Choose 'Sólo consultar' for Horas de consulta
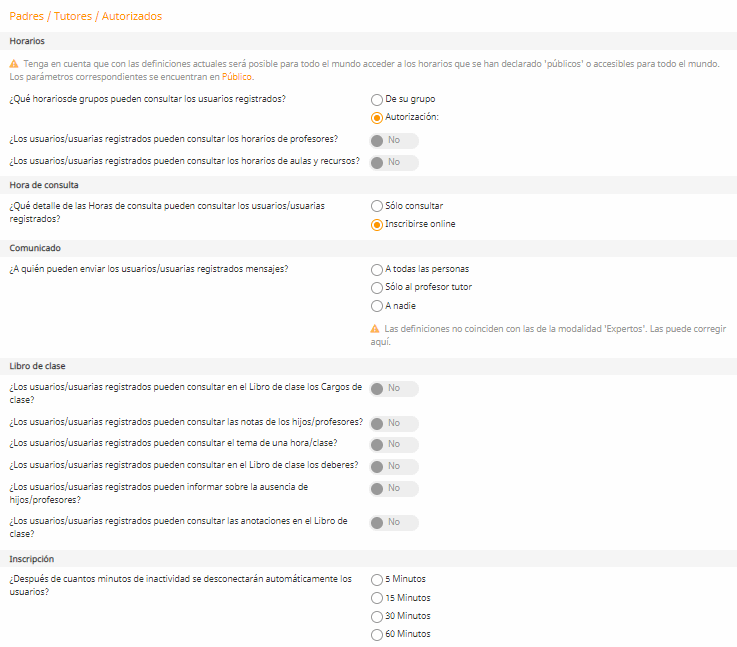The height and width of the screenshot is (647, 737). click(376, 206)
